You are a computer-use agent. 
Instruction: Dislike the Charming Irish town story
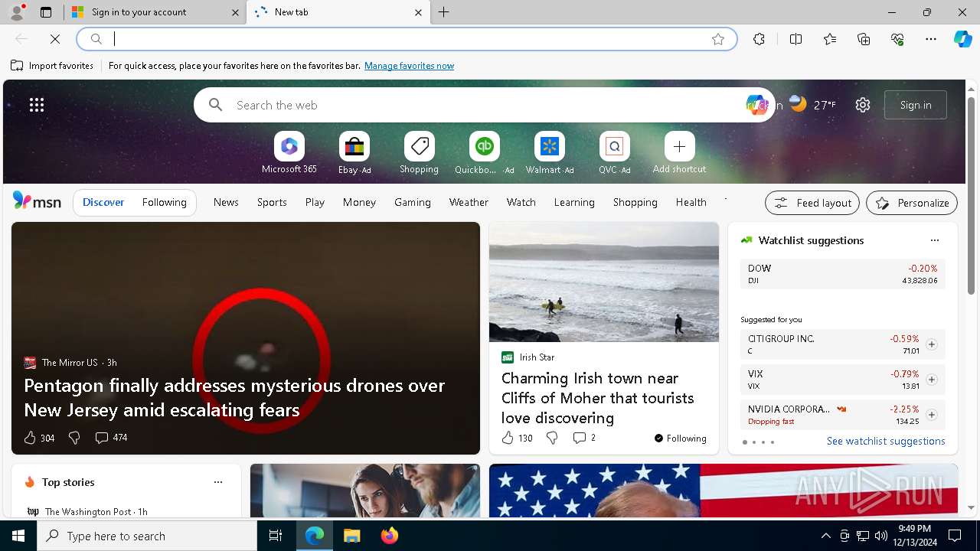pyautogui.click(x=552, y=438)
